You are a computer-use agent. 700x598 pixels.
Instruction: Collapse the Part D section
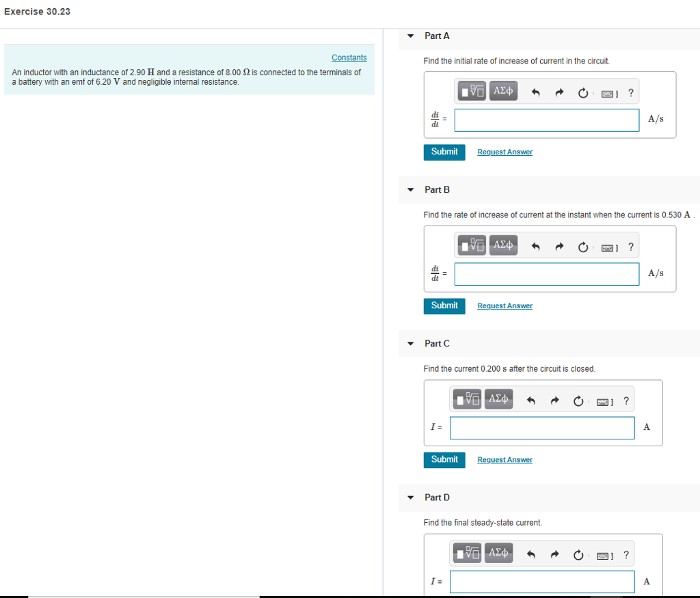(x=411, y=498)
